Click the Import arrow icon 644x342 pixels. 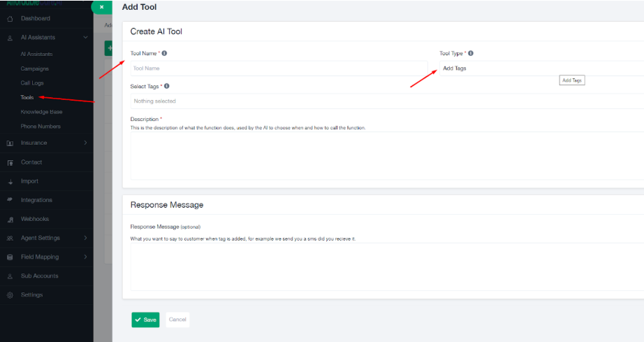point(10,182)
